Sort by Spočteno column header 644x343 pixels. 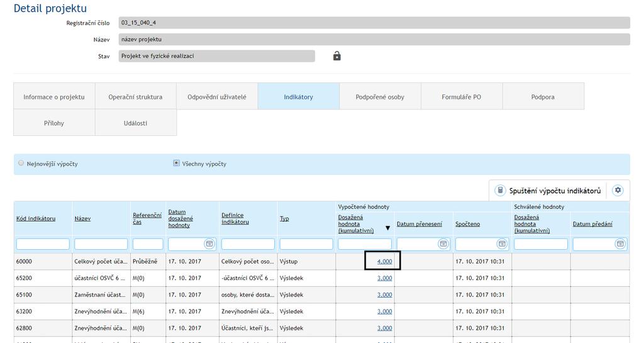(467, 224)
